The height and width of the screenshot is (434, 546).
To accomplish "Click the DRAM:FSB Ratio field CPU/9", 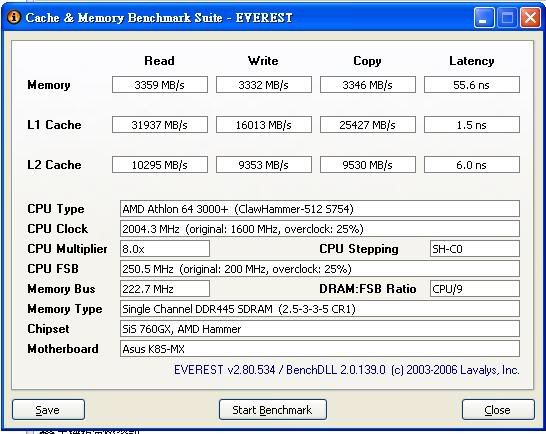I will coord(475,289).
